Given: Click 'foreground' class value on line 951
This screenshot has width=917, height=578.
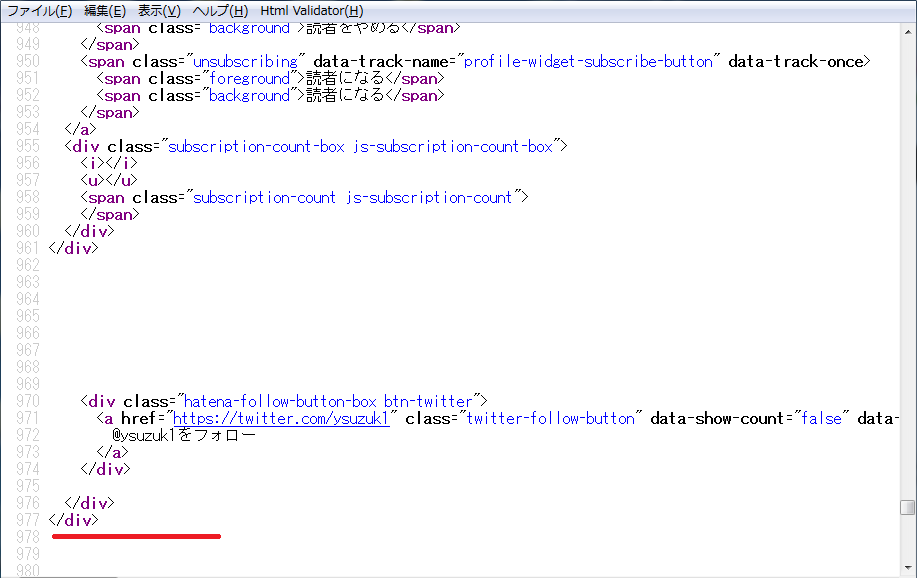Looking at the screenshot, I should tap(249, 78).
